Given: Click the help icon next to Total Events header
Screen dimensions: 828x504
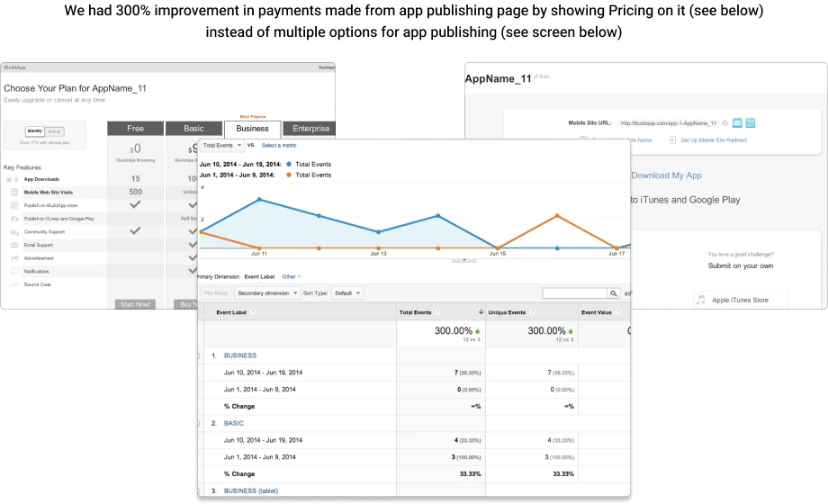Looking at the screenshot, I should point(437,312).
